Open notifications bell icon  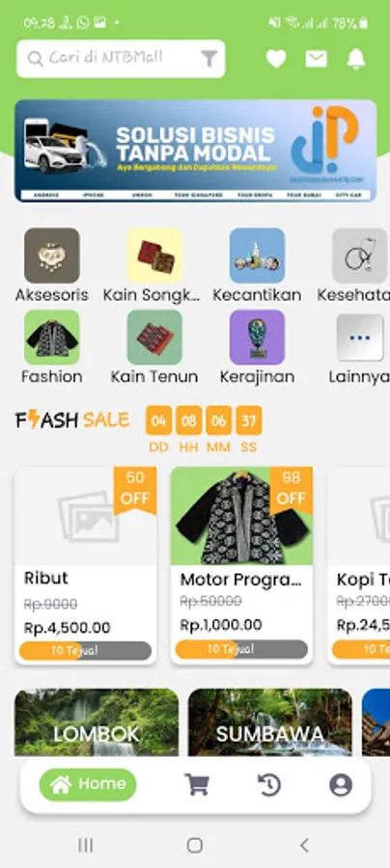click(356, 59)
